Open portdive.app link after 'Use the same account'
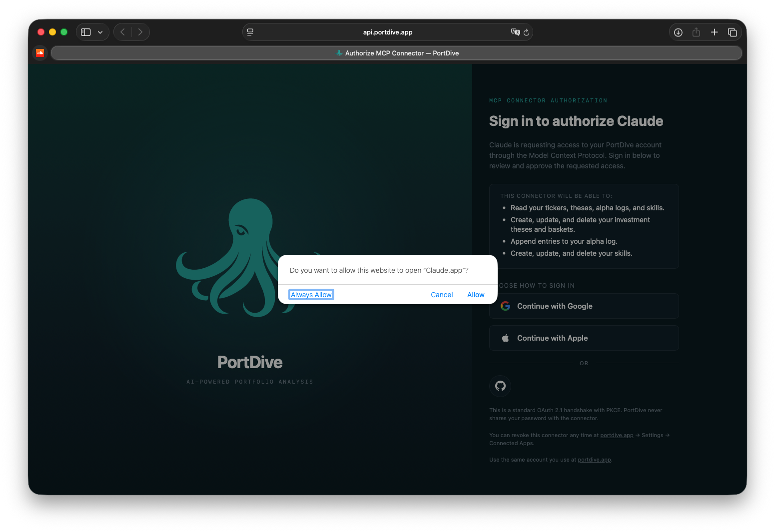775x532 pixels. pyautogui.click(x=594, y=460)
